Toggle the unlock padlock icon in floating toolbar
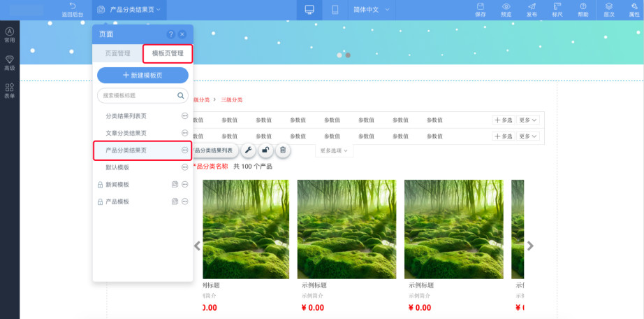Viewport: 644px width, 319px height. (265, 150)
